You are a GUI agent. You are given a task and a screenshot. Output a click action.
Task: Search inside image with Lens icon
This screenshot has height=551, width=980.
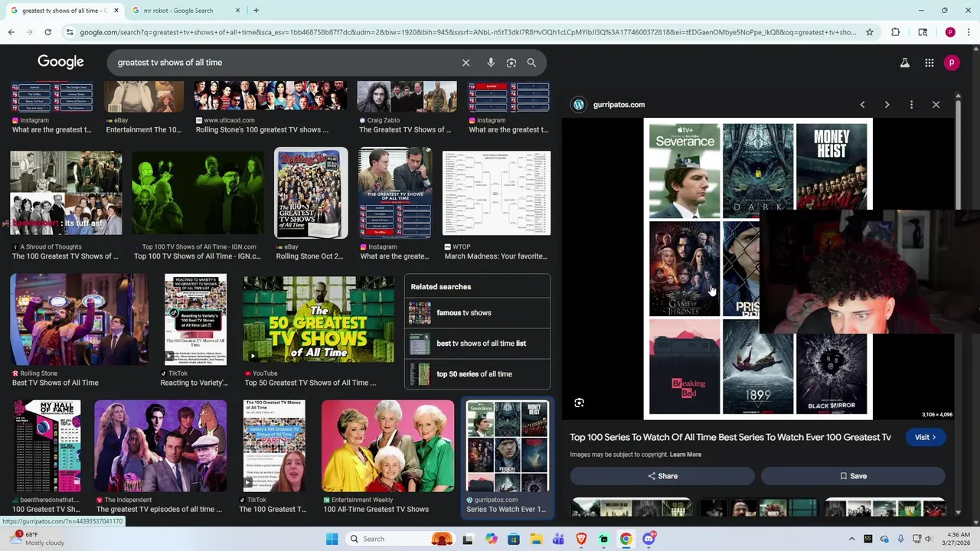[x=580, y=403]
